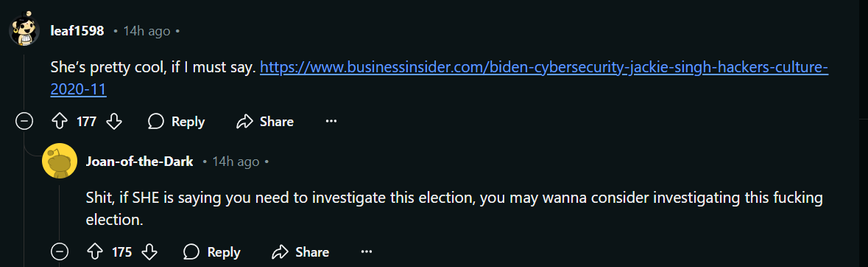
Task: Click the speech bubble icon under Joan-of-the-Dark's reply
Action: tap(191, 252)
